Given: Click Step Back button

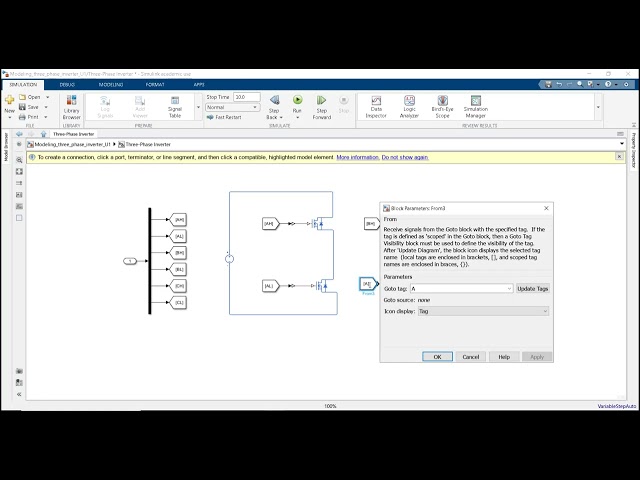Looking at the screenshot, I should [x=274, y=107].
